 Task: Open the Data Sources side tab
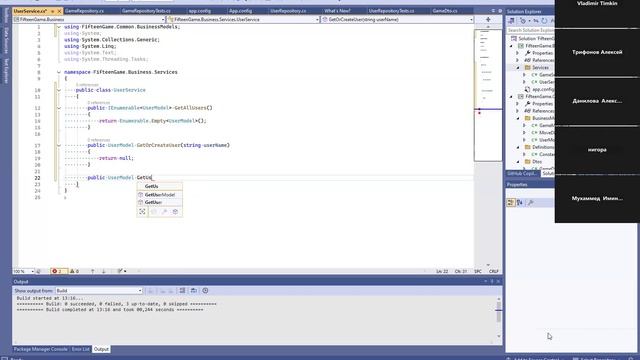[x=6, y=41]
